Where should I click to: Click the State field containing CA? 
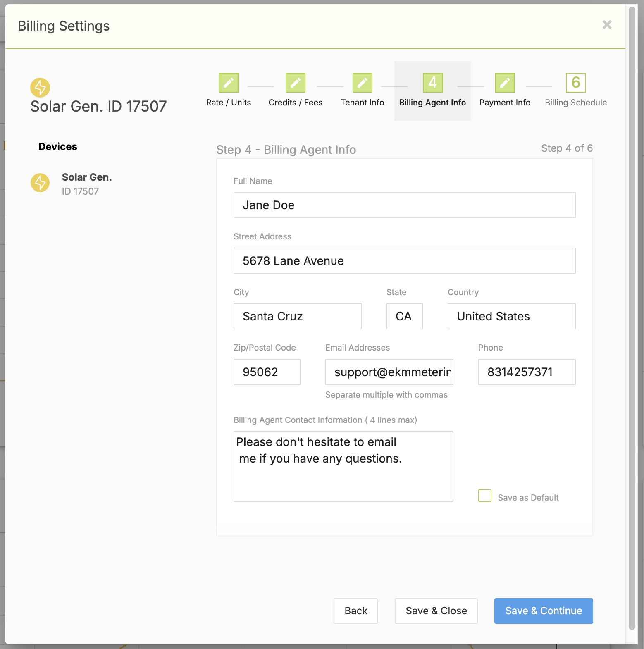405,316
